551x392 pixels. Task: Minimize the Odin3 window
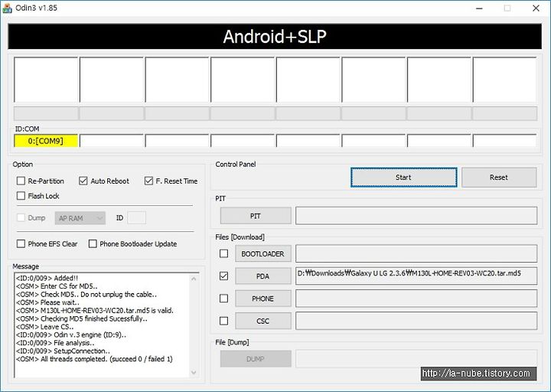480,8
